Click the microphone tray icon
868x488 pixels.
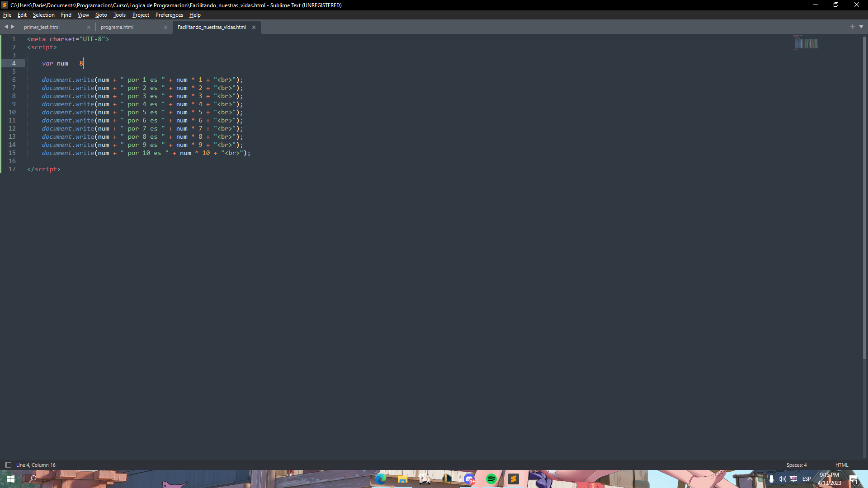tap(771, 479)
